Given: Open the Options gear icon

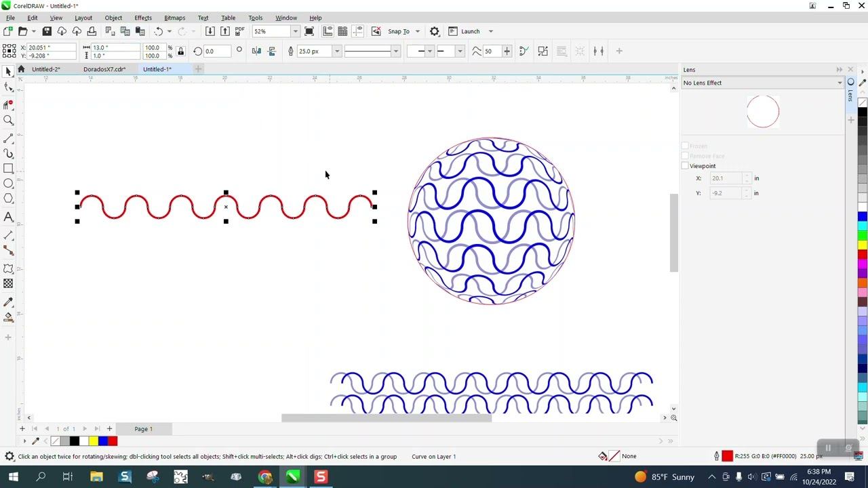Looking at the screenshot, I should tap(435, 31).
